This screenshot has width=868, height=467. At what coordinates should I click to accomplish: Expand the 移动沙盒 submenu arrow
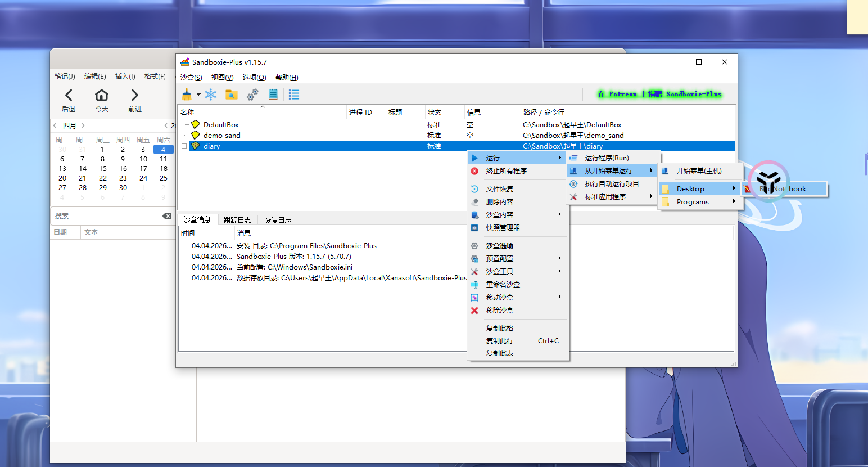coord(560,297)
